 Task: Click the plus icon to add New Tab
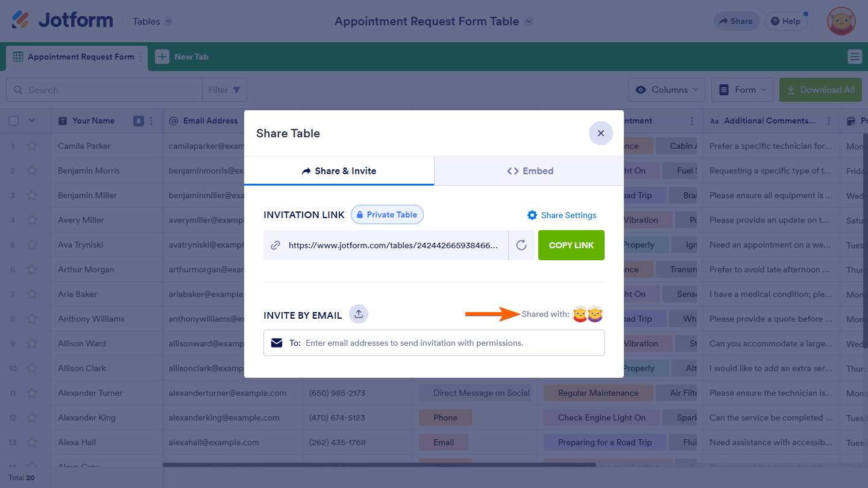(162, 57)
